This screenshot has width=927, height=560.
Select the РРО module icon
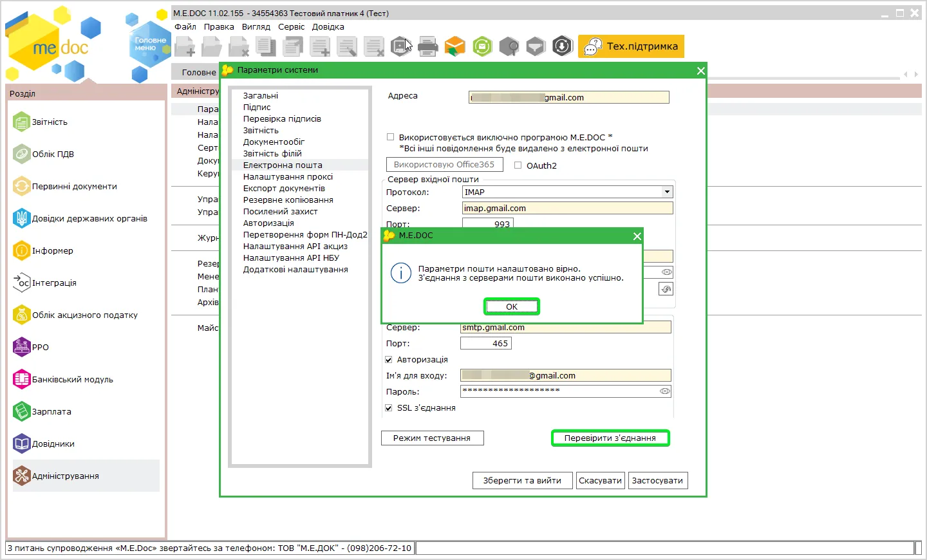(x=22, y=347)
